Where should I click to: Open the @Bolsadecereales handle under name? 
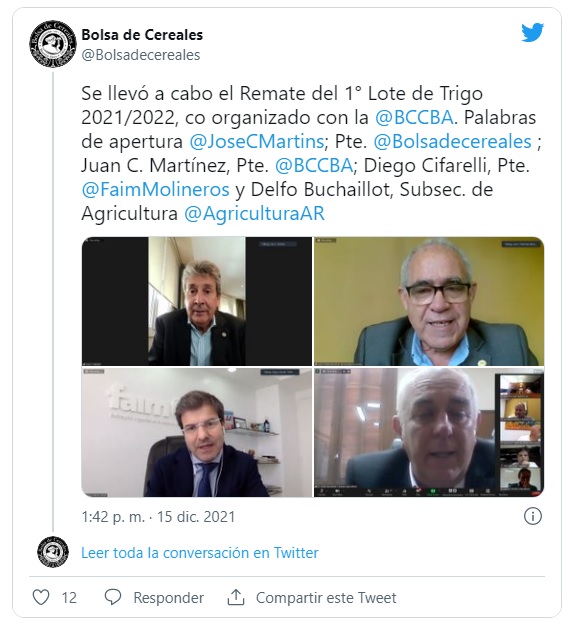[x=141, y=55]
